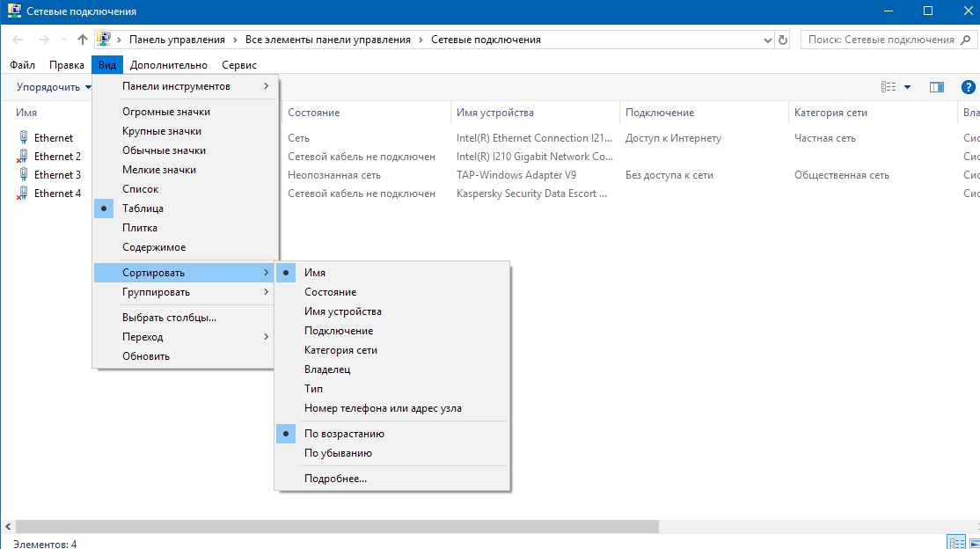980x549 pixels.
Task: Click the blue help question mark icon
Action: 968,87
